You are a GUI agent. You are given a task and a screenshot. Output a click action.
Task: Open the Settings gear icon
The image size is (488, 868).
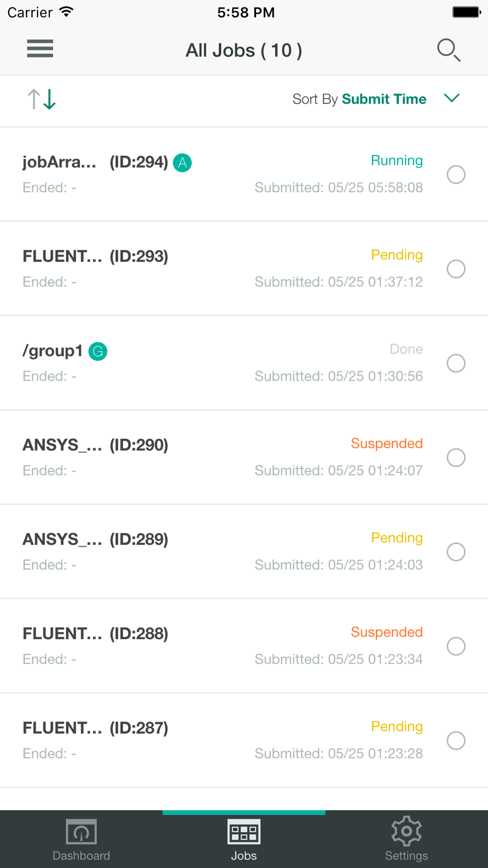tap(407, 831)
